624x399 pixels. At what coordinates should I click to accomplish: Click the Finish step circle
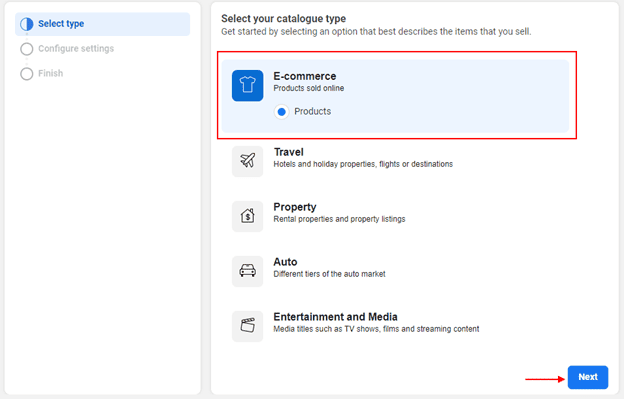[27, 74]
